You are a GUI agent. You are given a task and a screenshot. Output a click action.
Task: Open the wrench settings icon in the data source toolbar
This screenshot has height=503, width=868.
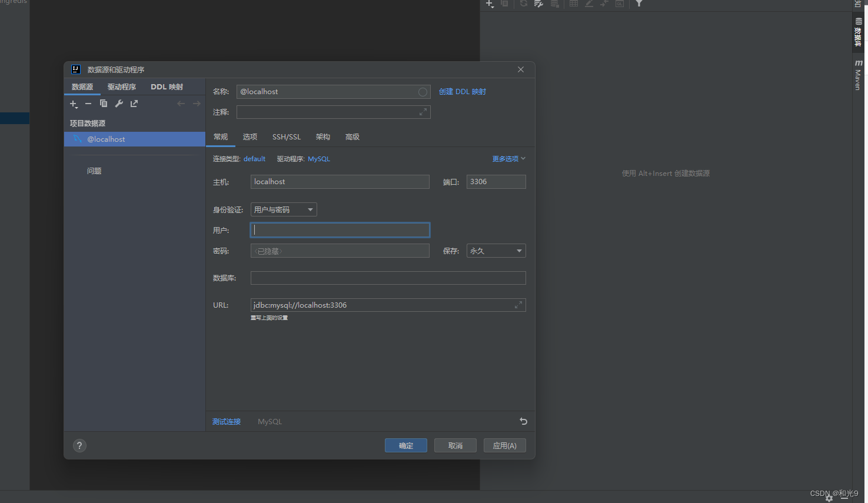click(119, 104)
